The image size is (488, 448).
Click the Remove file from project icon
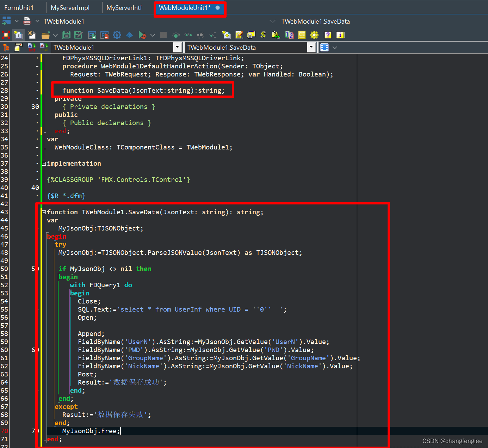(104, 35)
